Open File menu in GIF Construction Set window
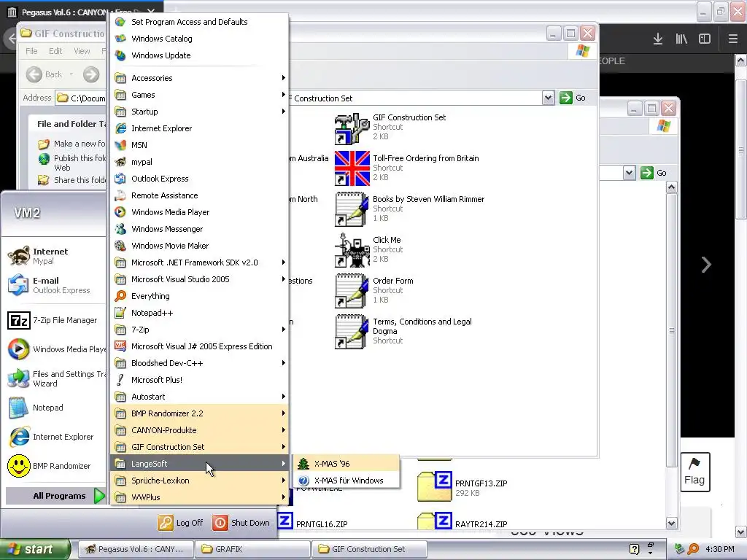This screenshot has height=560, width=747. pos(31,51)
